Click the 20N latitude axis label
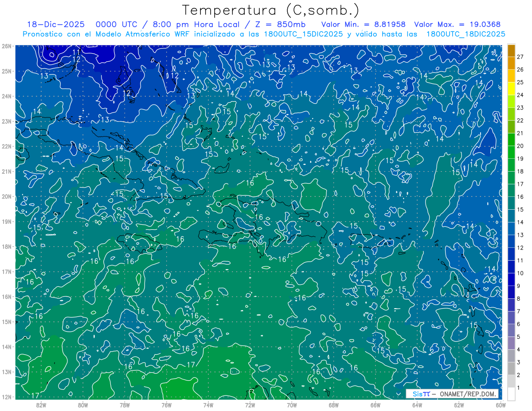Image resolution: width=532 pixels, height=411 pixels. 6,196
